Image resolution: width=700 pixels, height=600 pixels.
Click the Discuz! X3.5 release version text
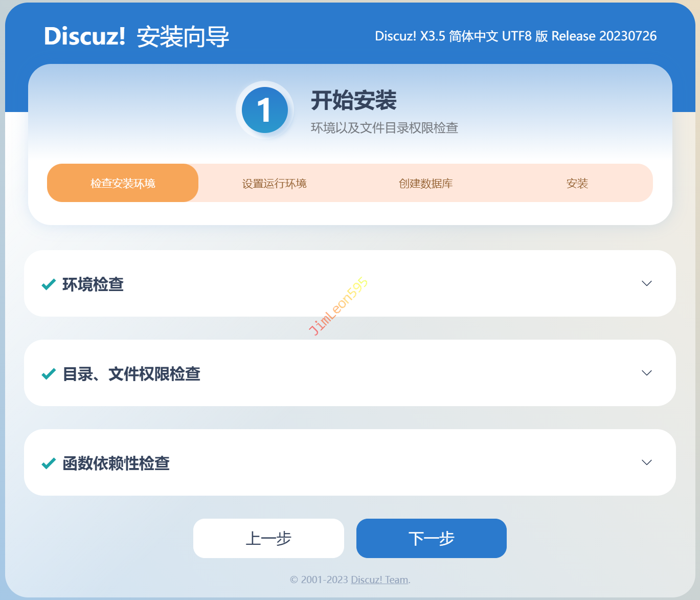click(x=515, y=36)
